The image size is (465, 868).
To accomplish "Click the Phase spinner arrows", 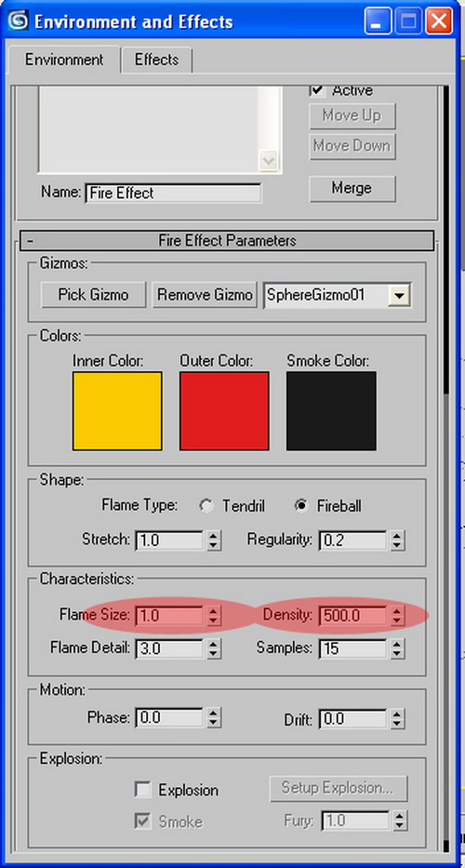I will pos(214,718).
